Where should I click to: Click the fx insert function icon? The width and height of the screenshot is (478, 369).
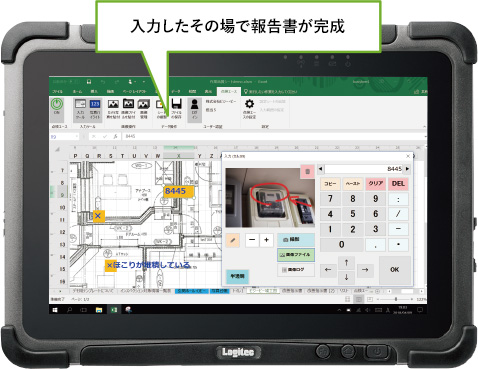116,136
